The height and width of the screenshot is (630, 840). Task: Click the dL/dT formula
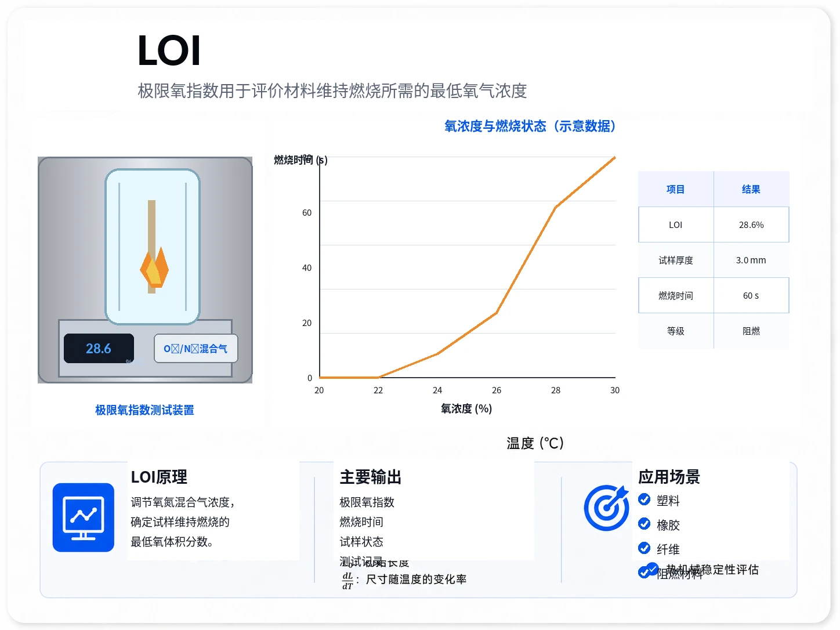[348, 581]
